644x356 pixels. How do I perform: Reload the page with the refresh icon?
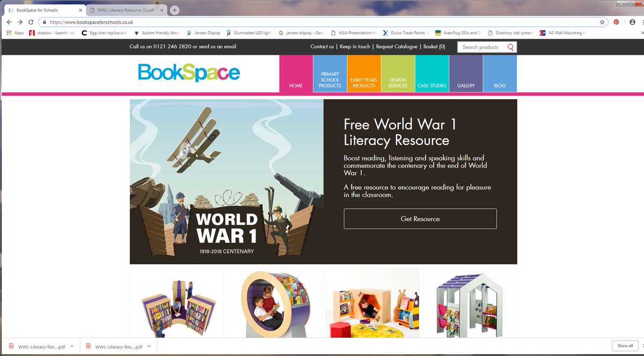point(31,22)
